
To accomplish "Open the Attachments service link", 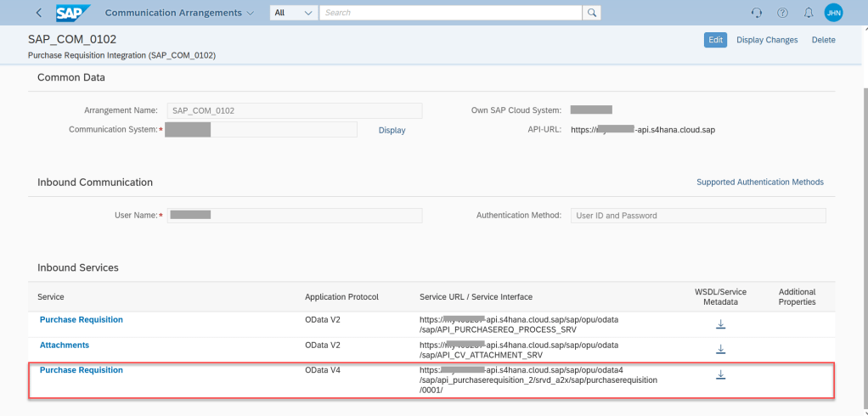I will 65,345.
